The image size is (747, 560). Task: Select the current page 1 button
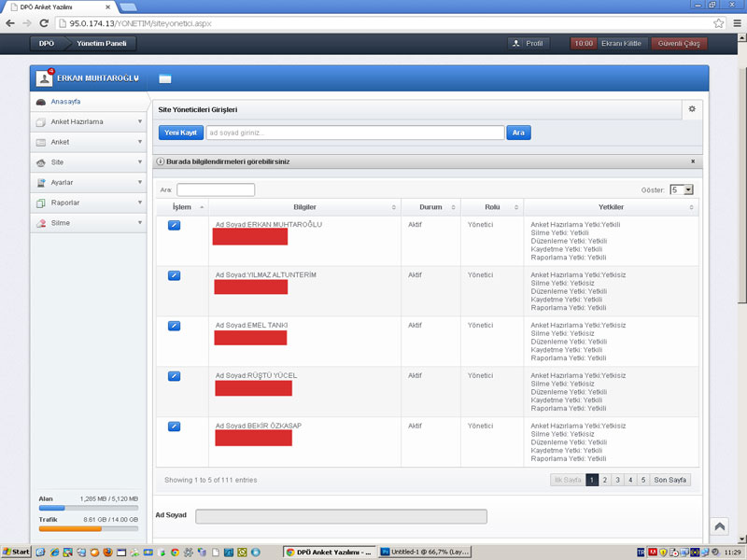coord(592,480)
